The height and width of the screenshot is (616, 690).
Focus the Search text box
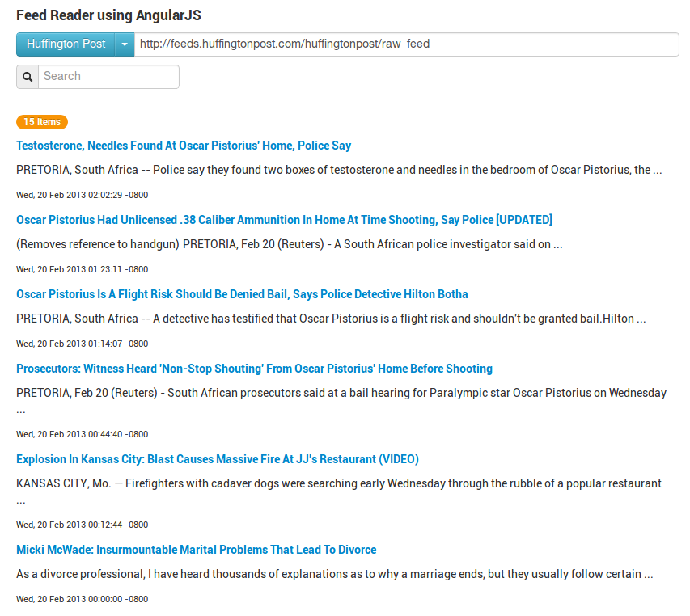[x=108, y=77]
